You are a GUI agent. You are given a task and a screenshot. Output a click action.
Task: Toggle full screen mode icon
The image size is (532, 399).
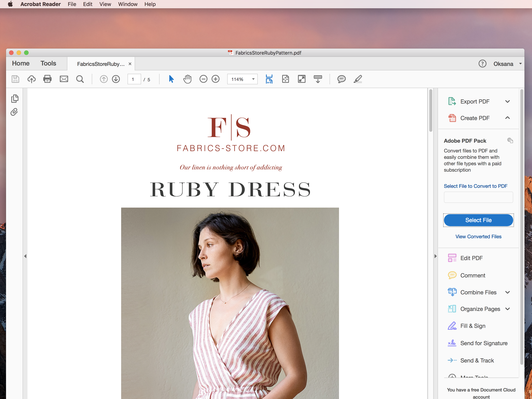[302, 79]
